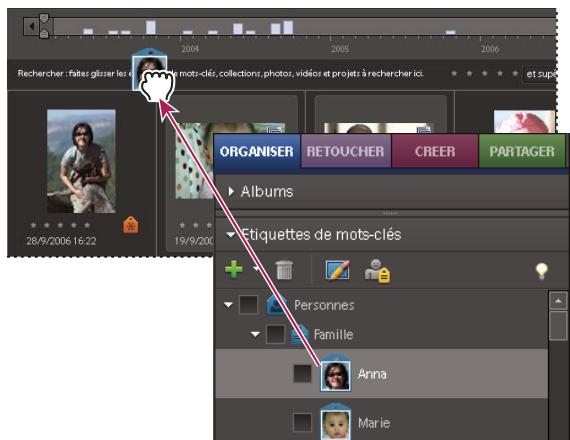570x440 pixels.
Task: Select the woman with dog photo thumbnail
Action: pos(81,161)
